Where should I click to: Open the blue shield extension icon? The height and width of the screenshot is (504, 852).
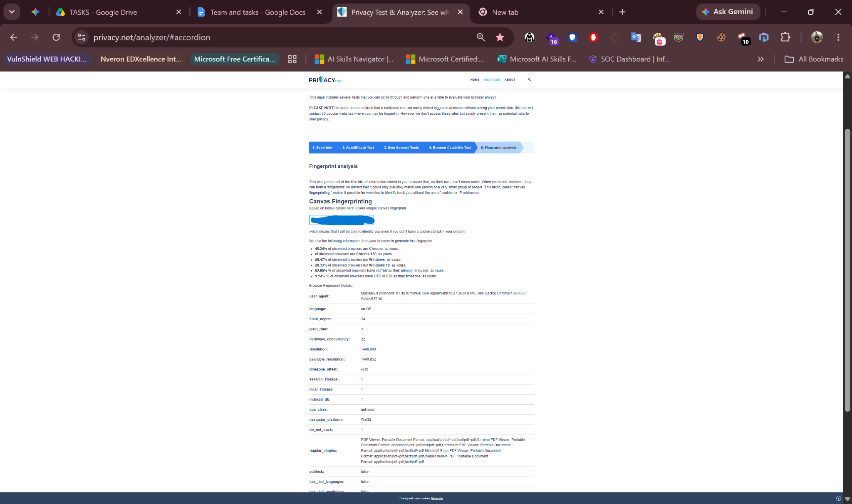[572, 37]
